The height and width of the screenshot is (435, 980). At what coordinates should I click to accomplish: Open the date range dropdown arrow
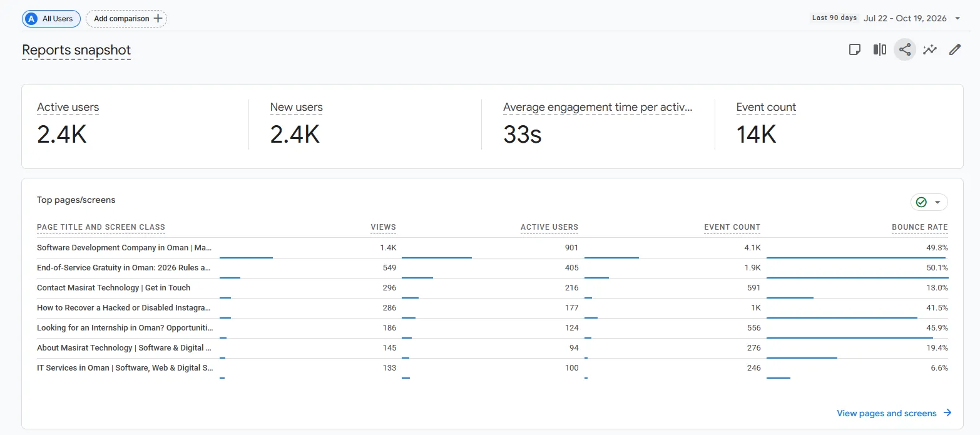click(957, 19)
